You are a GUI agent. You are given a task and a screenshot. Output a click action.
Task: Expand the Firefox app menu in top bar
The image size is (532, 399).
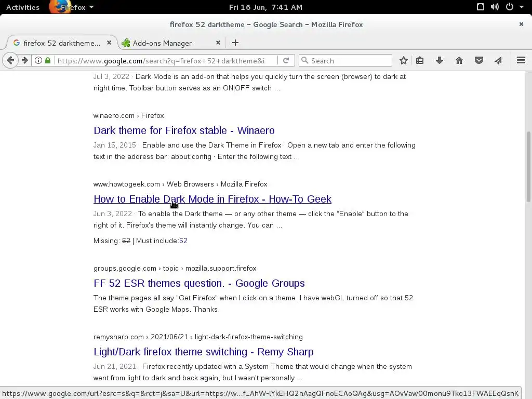tap(71, 7)
